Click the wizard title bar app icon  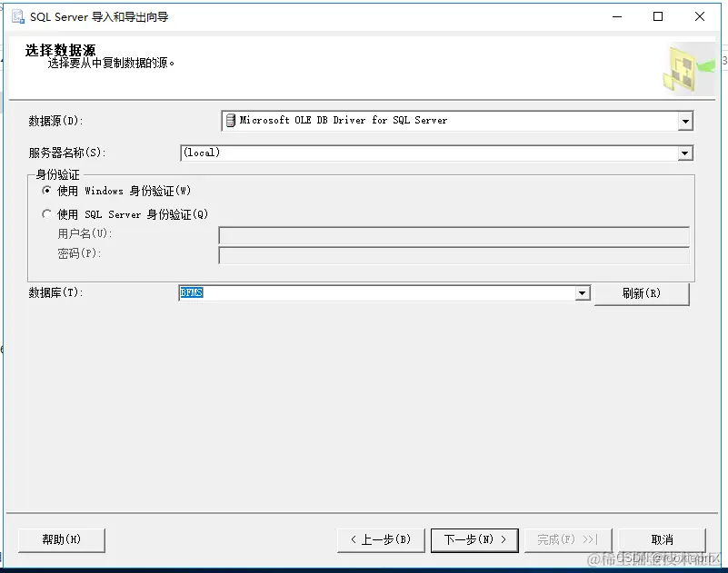18,17
